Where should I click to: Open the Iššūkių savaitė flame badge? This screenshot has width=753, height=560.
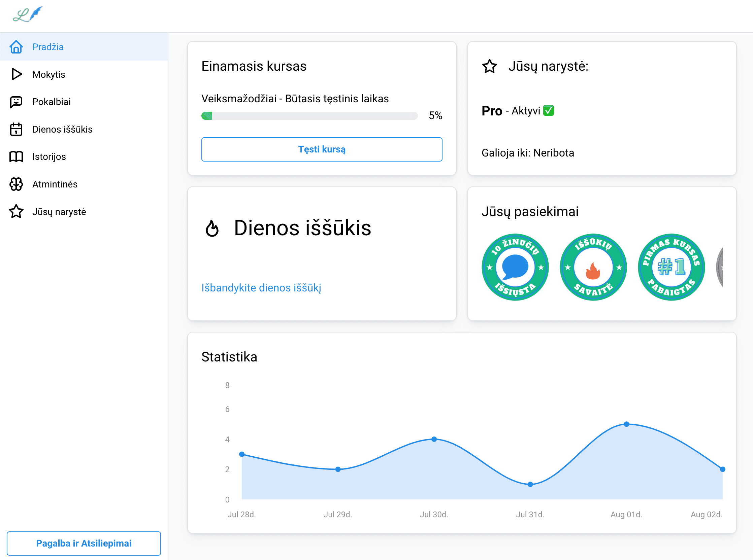tap(593, 267)
